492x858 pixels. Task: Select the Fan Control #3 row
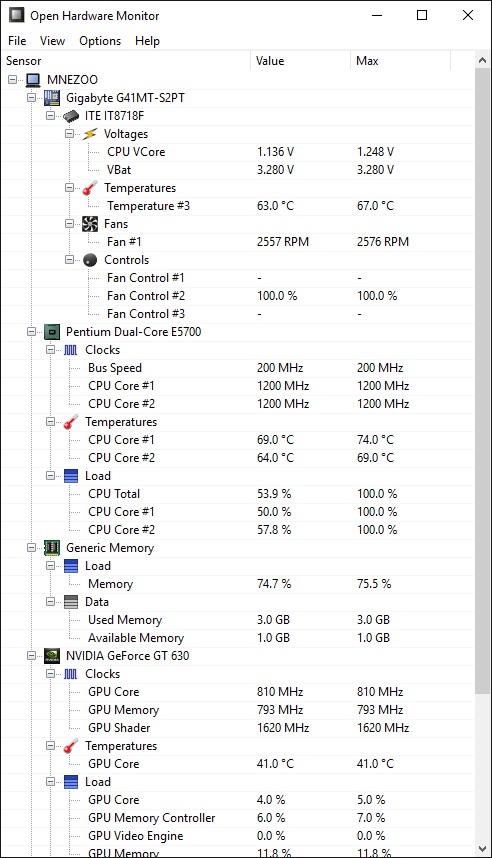pyautogui.click(x=238, y=314)
